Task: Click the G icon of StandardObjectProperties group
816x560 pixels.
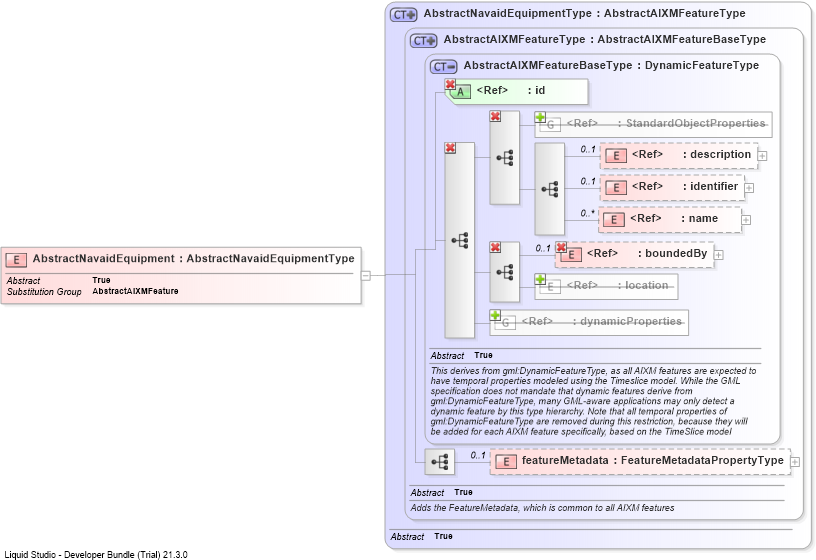Action: click(x=550, y=125)
